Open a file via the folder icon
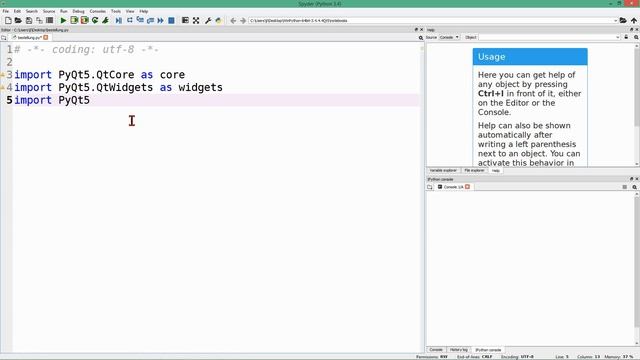Image resolution: width=640 pixels, height=360 pixels. 18,20
